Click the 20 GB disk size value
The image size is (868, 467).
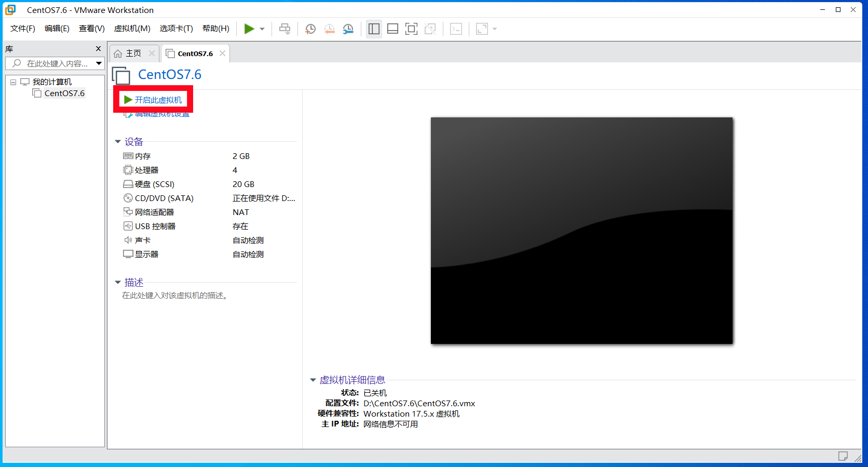click(x=243, y=184)
